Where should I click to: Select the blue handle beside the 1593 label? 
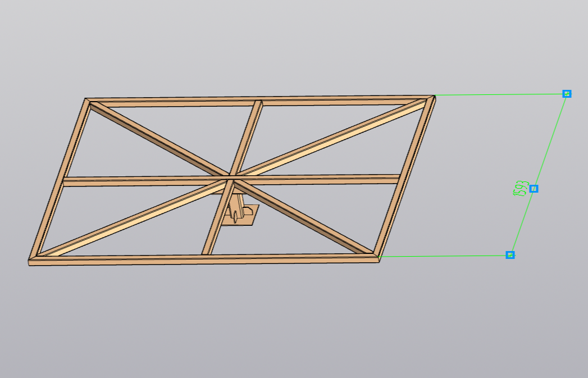tap(534, 189)
